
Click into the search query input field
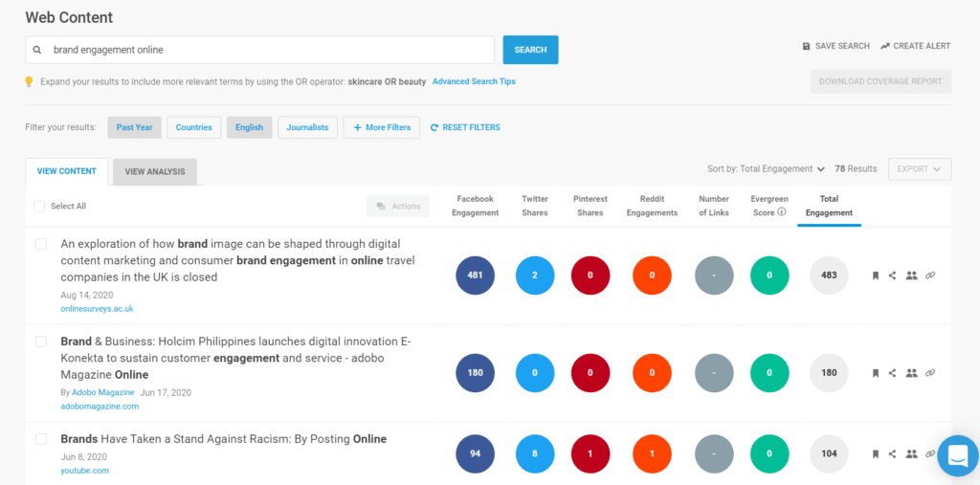tap(268, 50)
